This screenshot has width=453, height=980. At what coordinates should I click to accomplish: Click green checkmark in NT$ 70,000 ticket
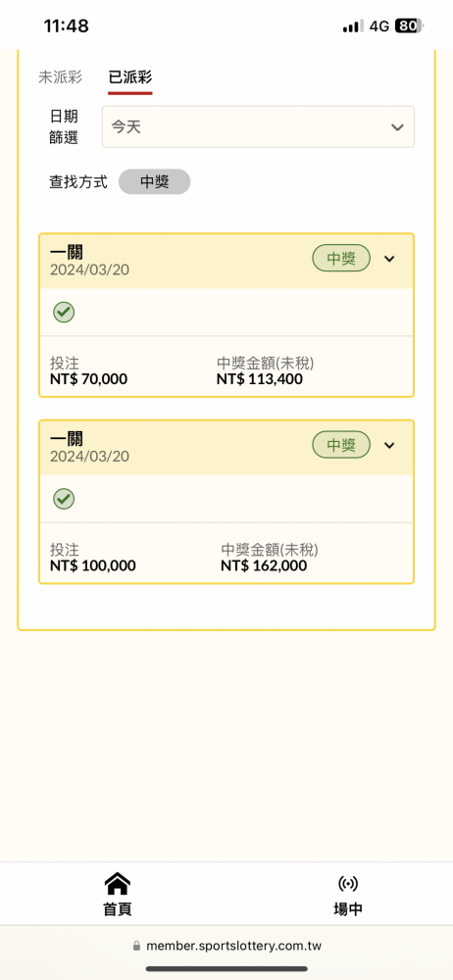click(64, 312)
